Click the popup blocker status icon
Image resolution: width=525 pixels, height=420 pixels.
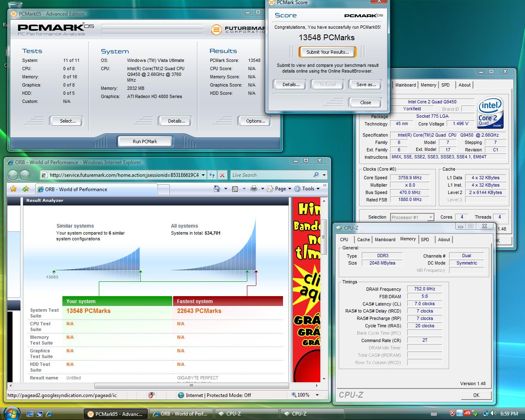[x=151, y=395]
